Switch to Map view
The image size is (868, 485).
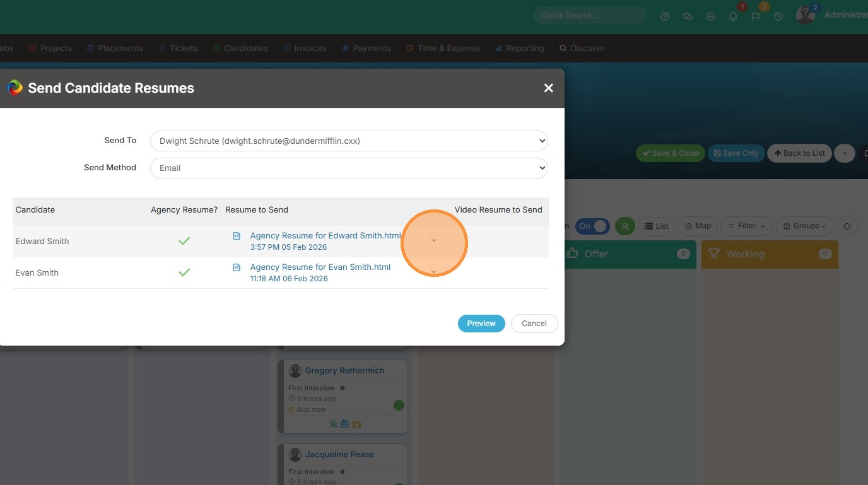coord(698,226)
